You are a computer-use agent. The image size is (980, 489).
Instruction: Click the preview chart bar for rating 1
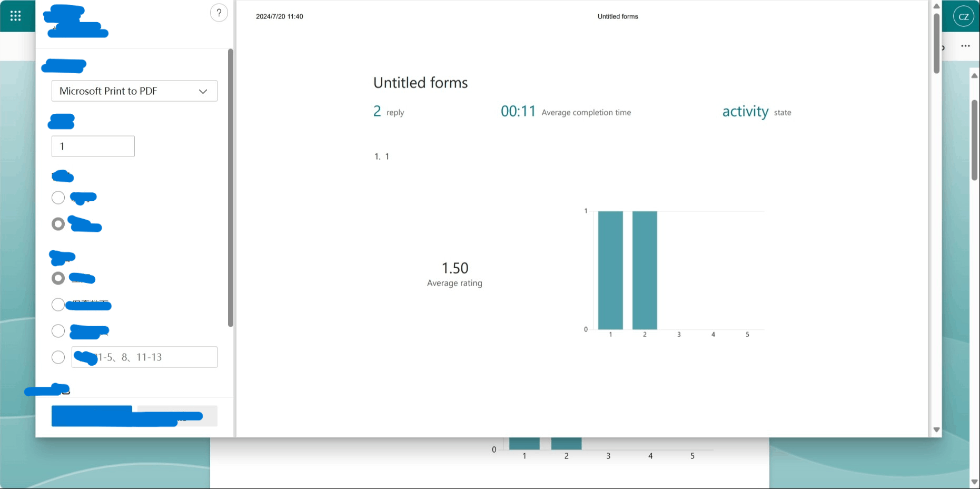point(610,270)
